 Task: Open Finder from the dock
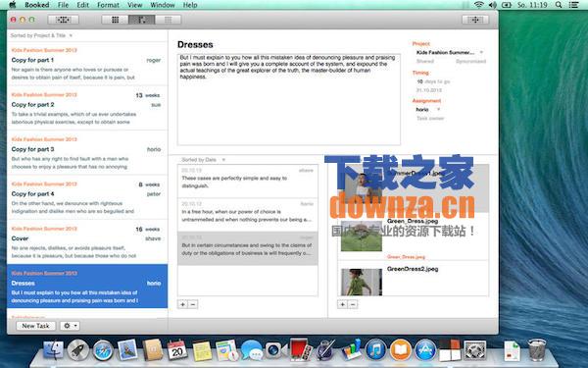point(53,350)
